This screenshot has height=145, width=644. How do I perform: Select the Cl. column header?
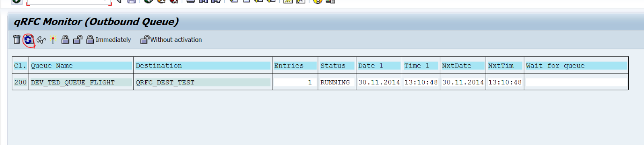pos(20,65)
